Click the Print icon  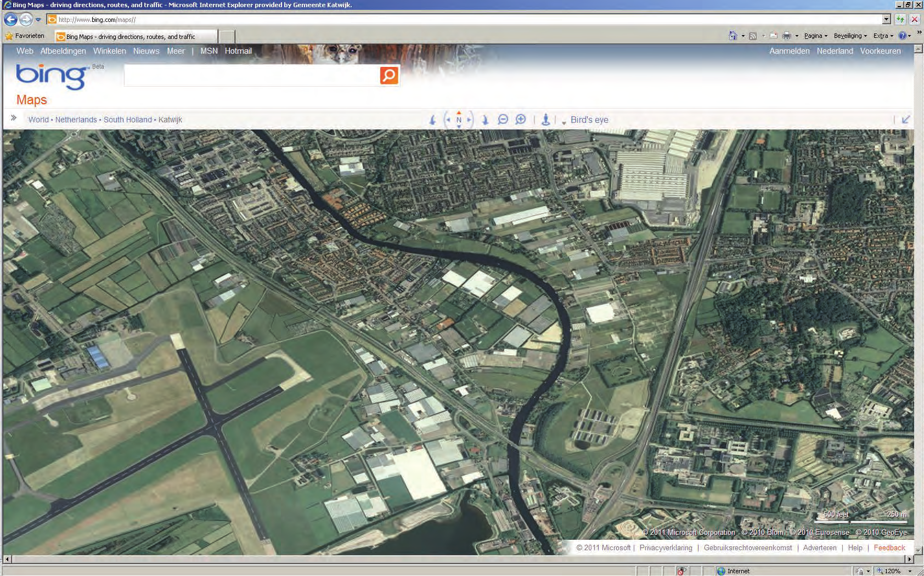(x=787, y=36)
